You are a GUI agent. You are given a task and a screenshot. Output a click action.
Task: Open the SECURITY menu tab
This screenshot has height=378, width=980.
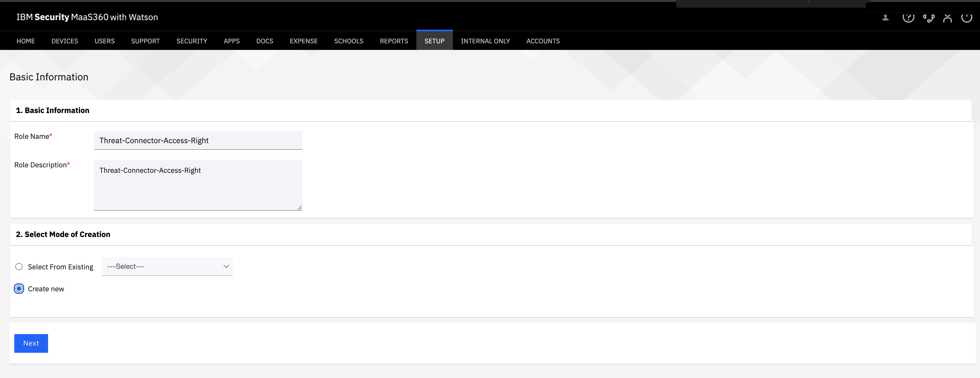tap(192, 41)
